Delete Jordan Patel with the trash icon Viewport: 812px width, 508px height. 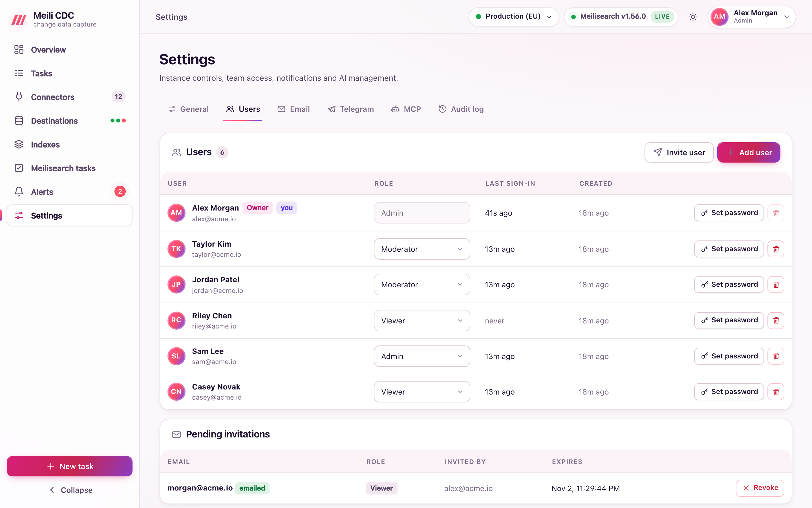[776, 284]
